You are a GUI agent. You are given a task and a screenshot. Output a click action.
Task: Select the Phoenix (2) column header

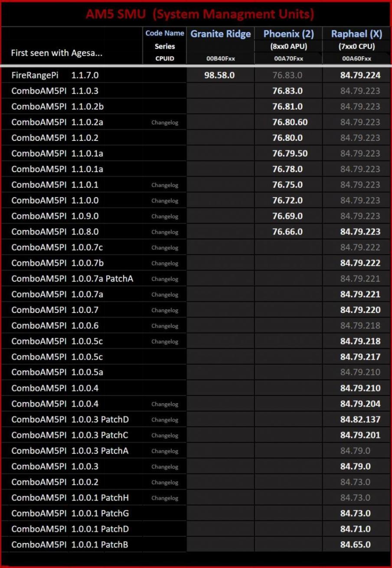(x=289, y=34)
